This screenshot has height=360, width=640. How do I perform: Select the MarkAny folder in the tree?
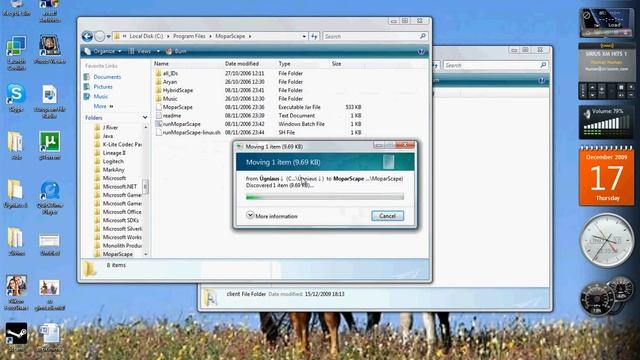[x=113, y=170]
